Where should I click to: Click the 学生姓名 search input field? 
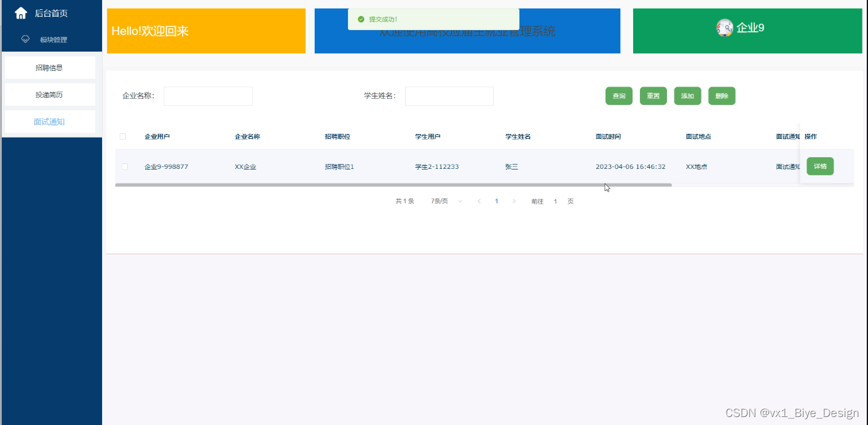pyautogui.click(x=449, y=96)
